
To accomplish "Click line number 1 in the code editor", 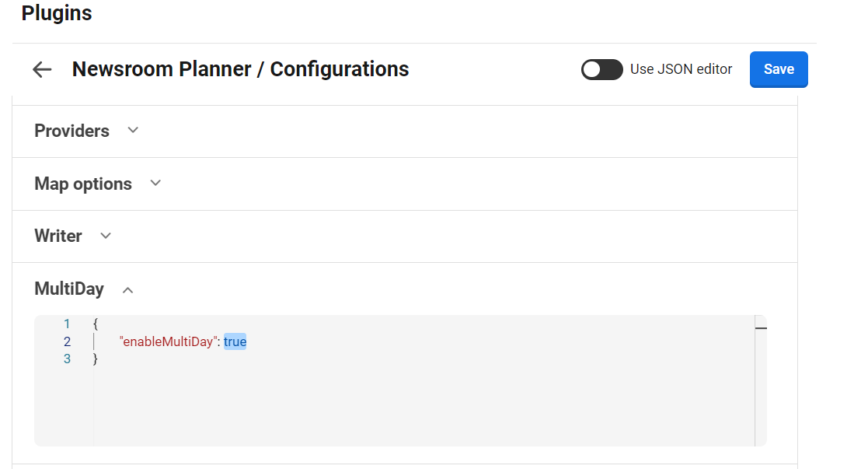I will [x=67, y=324].
